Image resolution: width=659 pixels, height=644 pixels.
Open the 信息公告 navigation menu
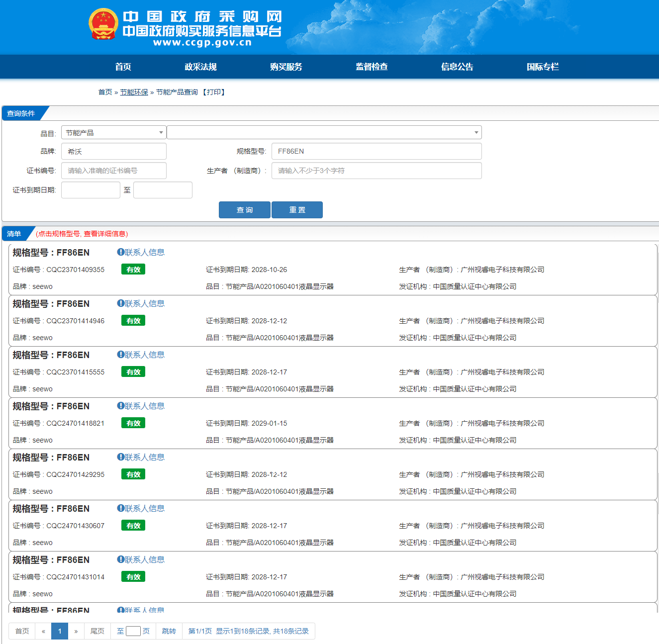pyautogui.click(x=457, y=67)
